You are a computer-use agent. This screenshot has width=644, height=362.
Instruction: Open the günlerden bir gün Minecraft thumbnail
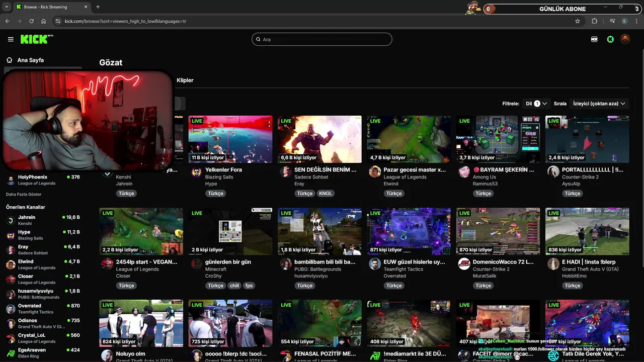click(x=230, y=231)
